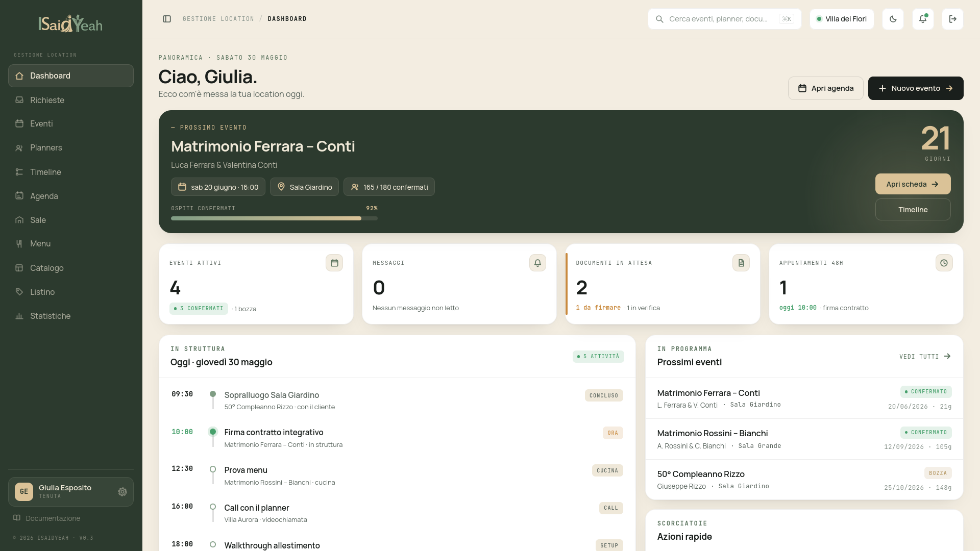Image resolution: width=980 pixels, height=551 pixels.
Task: Click the 10:00 timeline marker dot
Action: tap(213, 432)
